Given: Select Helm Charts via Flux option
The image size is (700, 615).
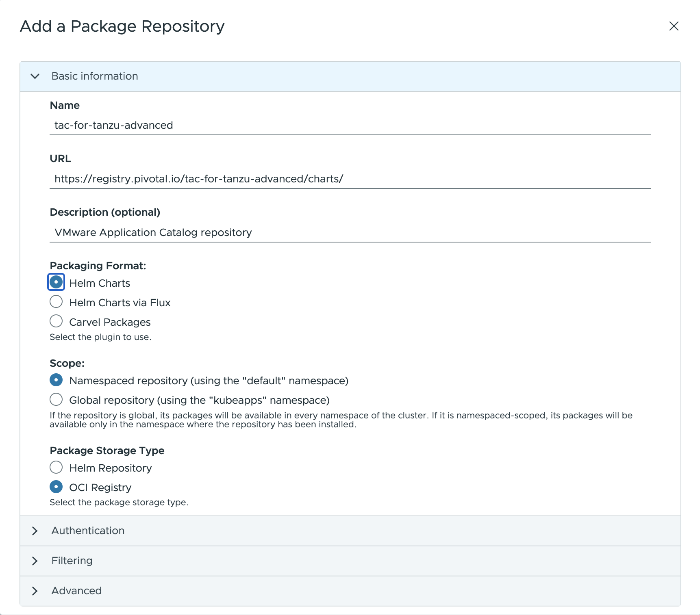Looking at the screenshot, I should coord(56,301).
